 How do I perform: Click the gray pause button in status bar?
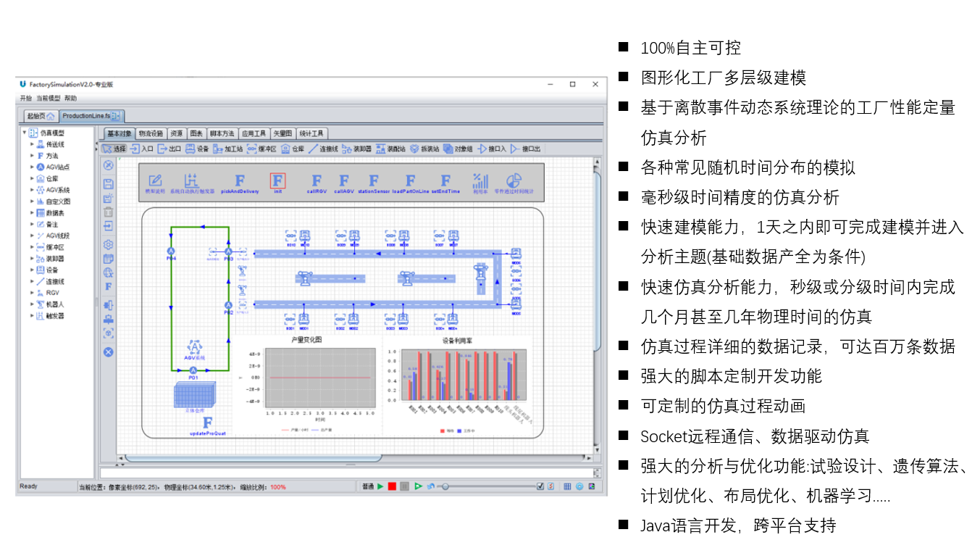404,486
